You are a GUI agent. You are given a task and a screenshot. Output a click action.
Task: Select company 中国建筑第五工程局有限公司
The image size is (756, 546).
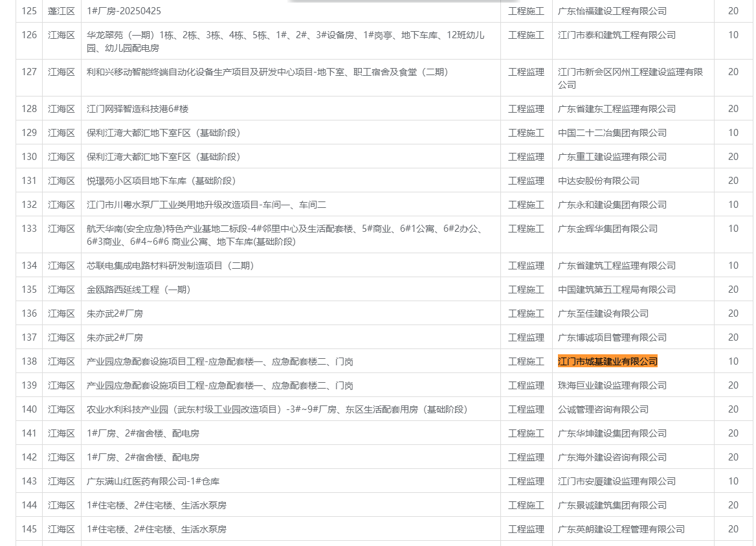[617, 290]
